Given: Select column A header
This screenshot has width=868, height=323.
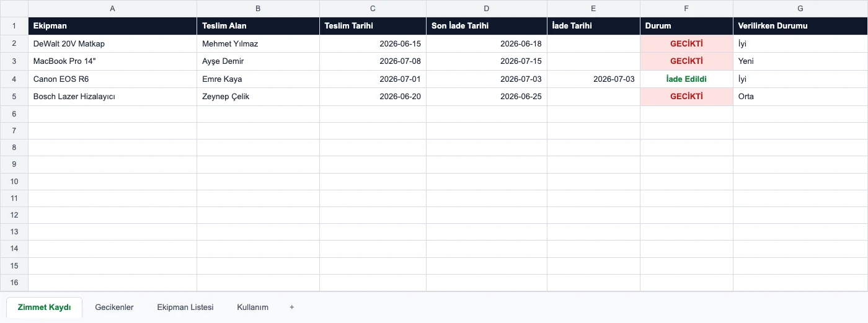Looking at the screenshot, I should point(112,9).
